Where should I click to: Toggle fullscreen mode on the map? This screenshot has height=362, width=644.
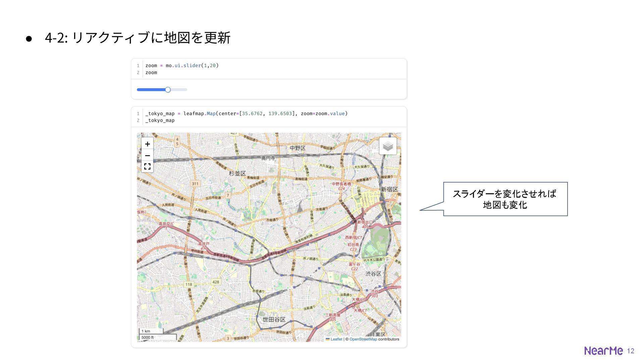coord(147,166)
